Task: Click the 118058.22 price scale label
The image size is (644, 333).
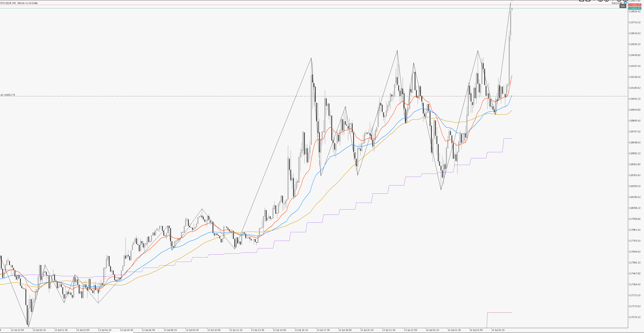Action: [635, 208]
